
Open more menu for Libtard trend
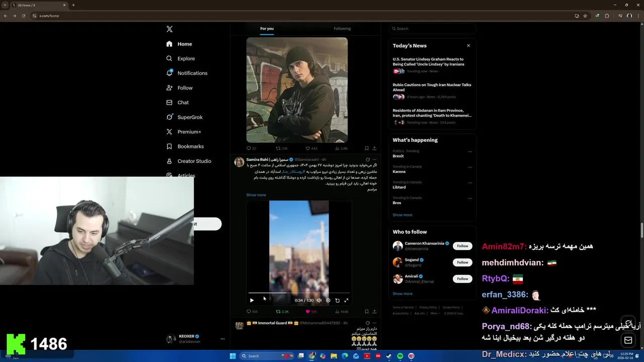point(470,183)
